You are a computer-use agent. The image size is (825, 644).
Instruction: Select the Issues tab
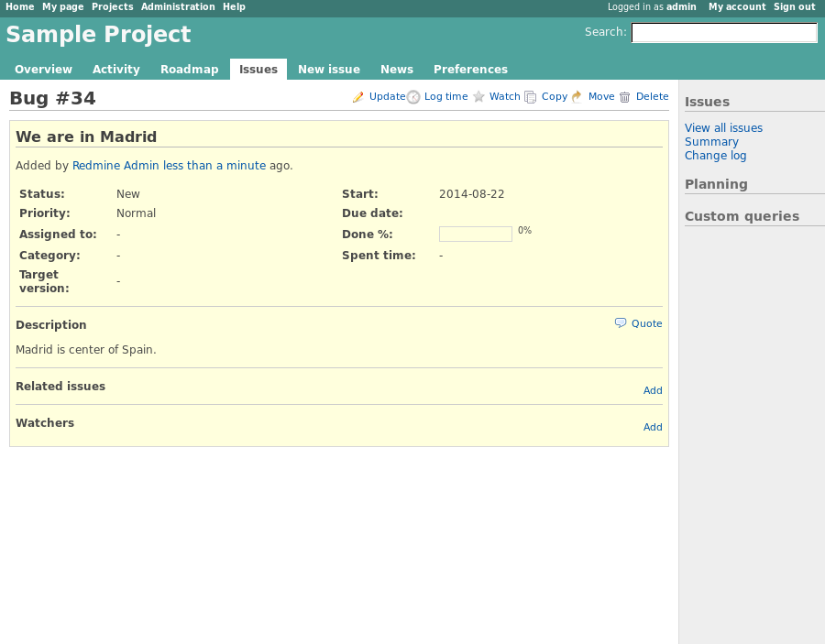coord(258,70)
